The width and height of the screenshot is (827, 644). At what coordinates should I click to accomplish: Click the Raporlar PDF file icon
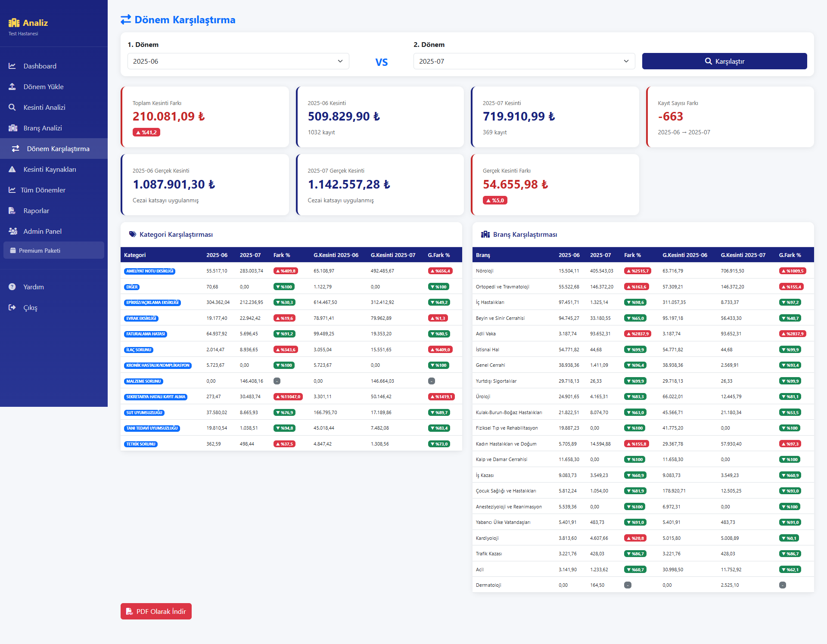12,211
